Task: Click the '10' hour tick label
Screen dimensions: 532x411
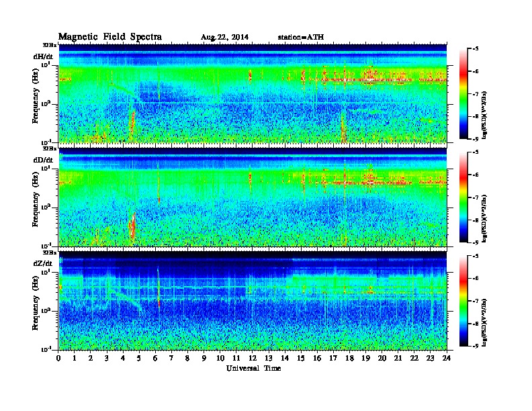Action: (x=220, y=358)
